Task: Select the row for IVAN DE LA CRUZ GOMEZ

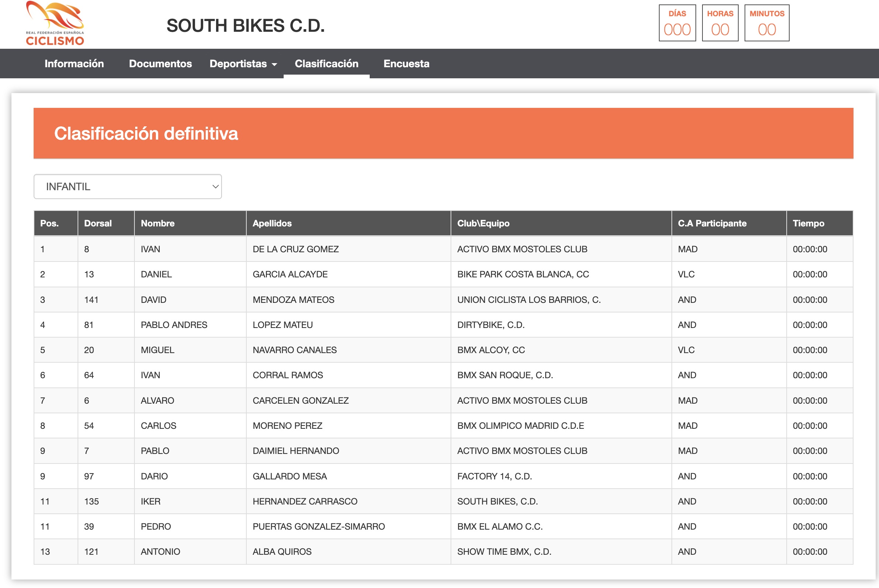Action: [x=443, y=249]
